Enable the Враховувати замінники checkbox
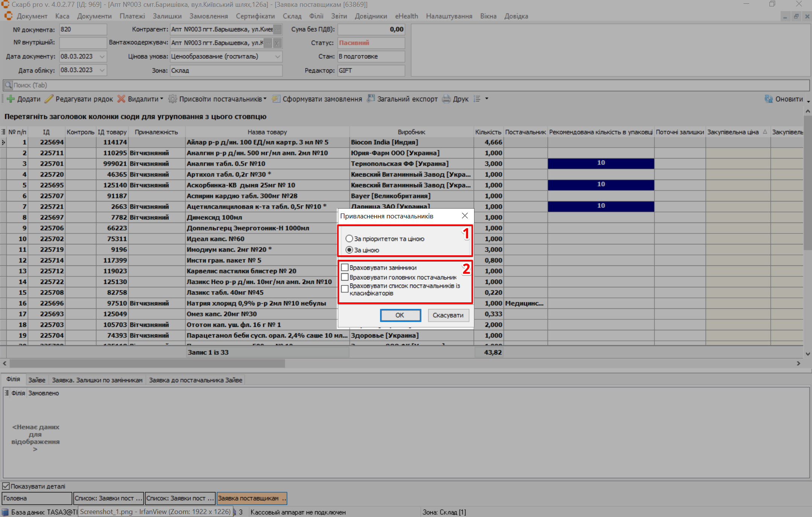This screenshot has width=812, height=517. [345, 268]
